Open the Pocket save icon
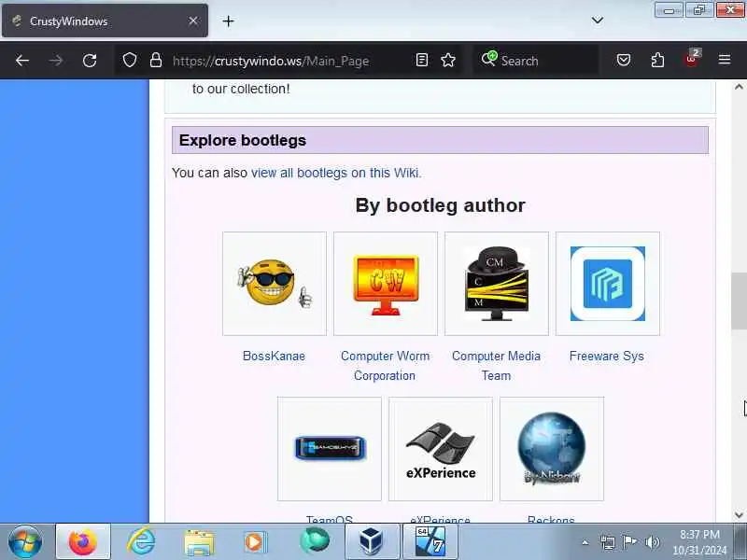This screenshot has height=560, width=747. click(x=624, y=60)
